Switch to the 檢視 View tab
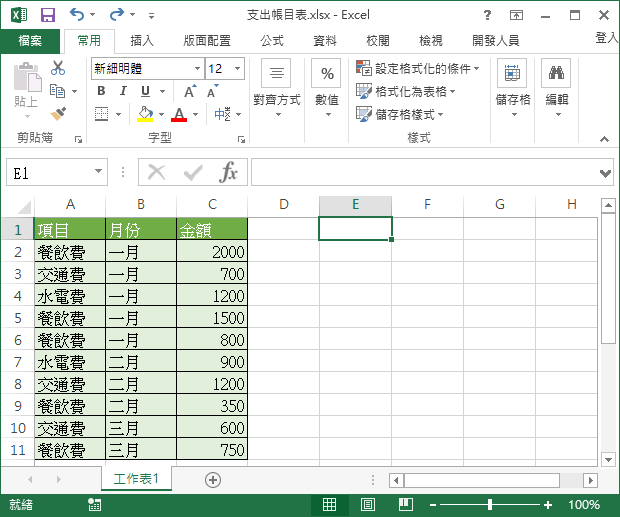Image resolution: width=620 pixels, height=517 pixels. tap(431, 40)
